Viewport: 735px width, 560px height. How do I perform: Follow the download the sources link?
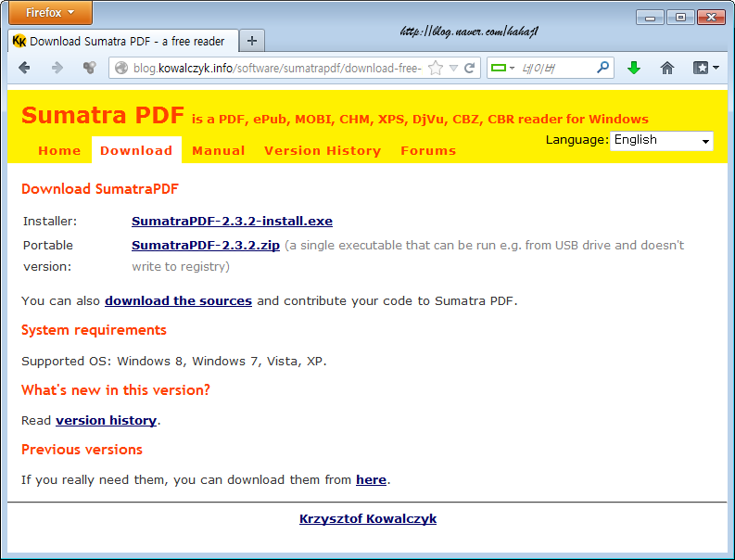pos(178,300)
